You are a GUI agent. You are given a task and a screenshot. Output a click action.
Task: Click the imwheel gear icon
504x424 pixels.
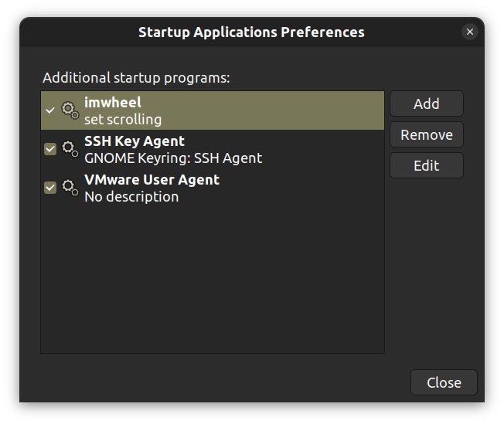click(x=70, y=110)
